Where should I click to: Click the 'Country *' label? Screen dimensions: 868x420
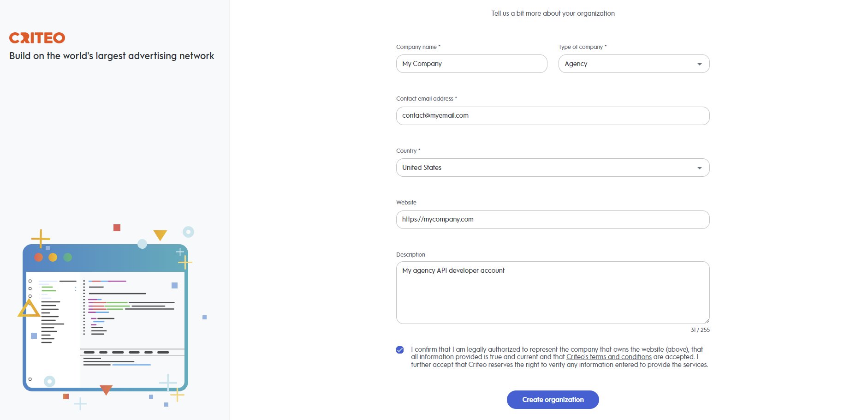(408, 151)
